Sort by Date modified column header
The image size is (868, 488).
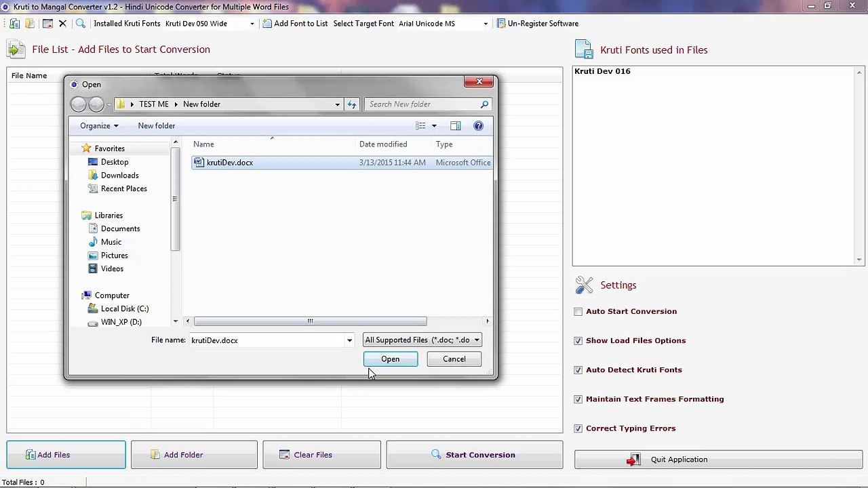[383, 144]
